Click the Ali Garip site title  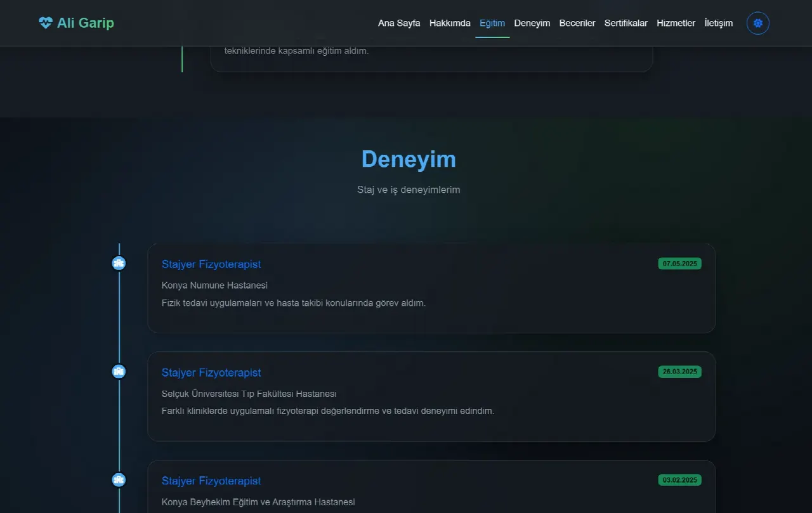click(x=86, y=23)
